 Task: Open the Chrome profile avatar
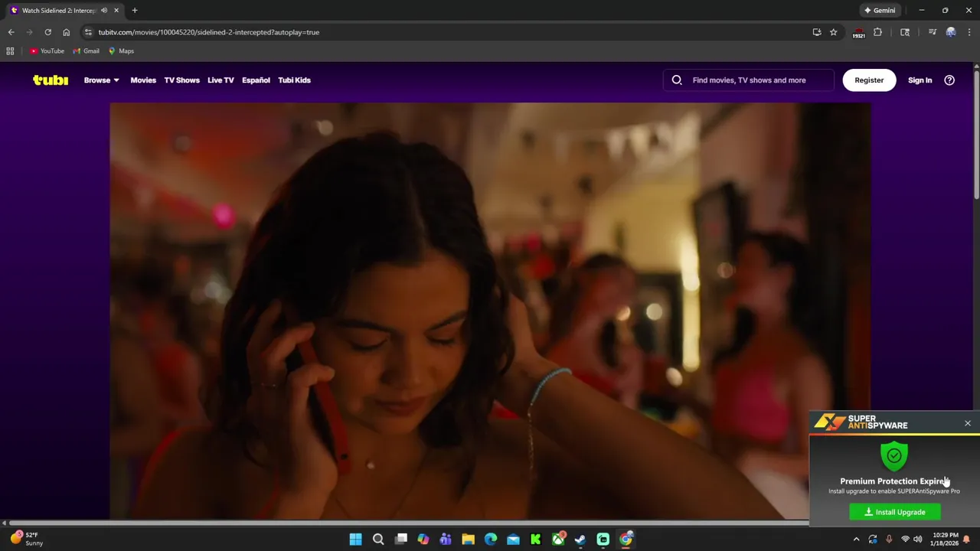(x=951, y=32)
